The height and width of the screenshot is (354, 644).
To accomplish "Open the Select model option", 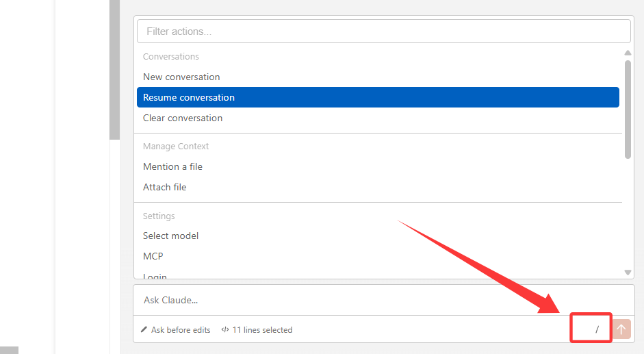I will point(170,236).
